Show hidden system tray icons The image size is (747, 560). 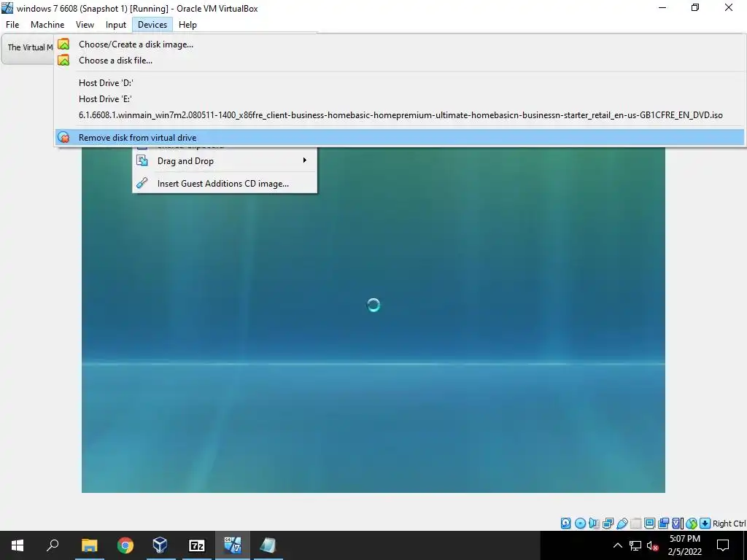[x=617, y=545]
